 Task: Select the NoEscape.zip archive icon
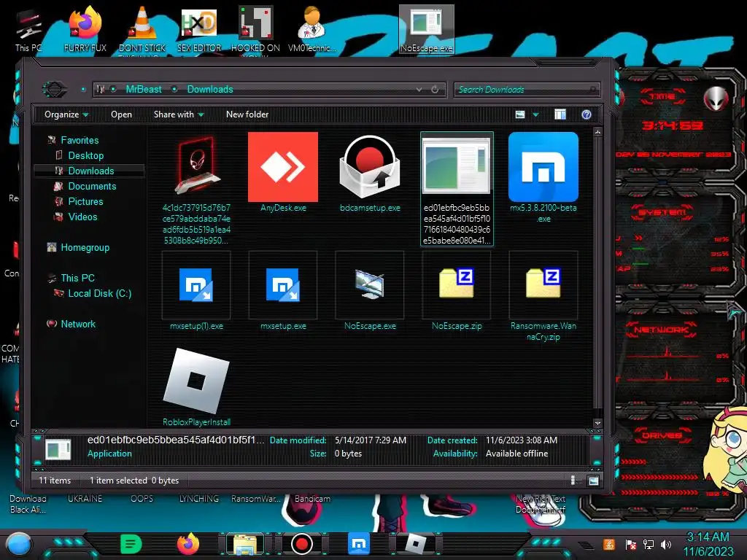coord(457,284)
